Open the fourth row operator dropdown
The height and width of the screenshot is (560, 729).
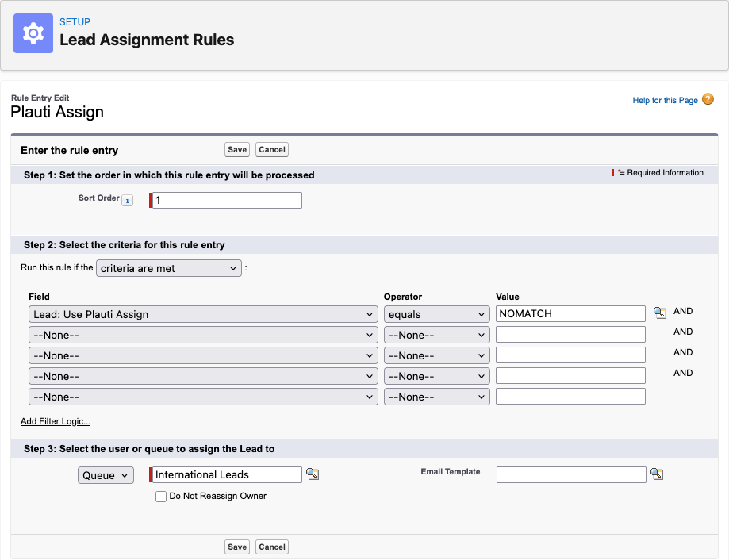click(436, 376)
